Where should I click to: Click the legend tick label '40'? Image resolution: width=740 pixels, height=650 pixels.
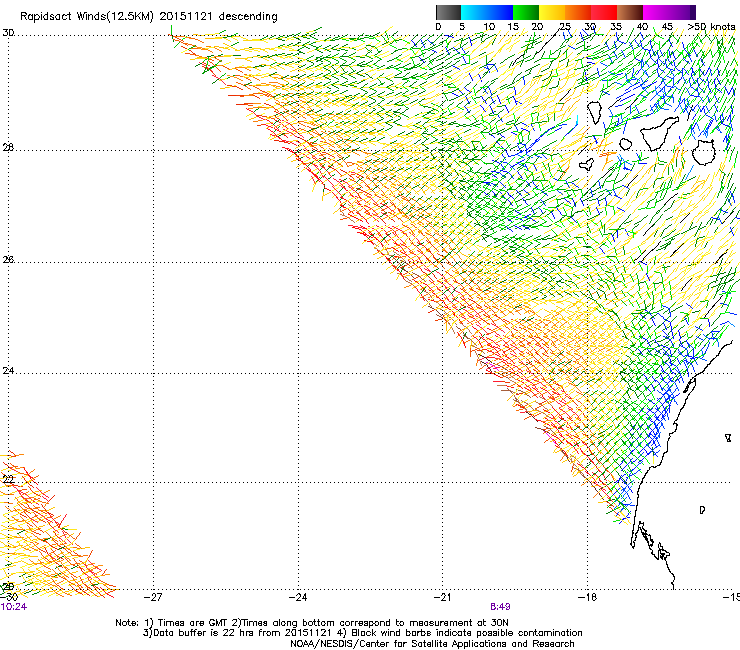[642, 27]
